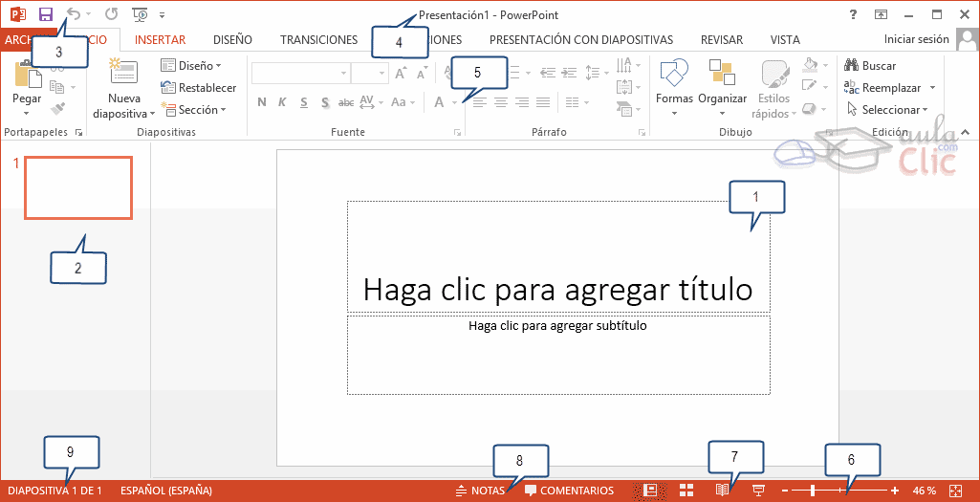Toggle normal view in status bar
The width and height of the screenshot is (980, 502).
pos(652,491)
